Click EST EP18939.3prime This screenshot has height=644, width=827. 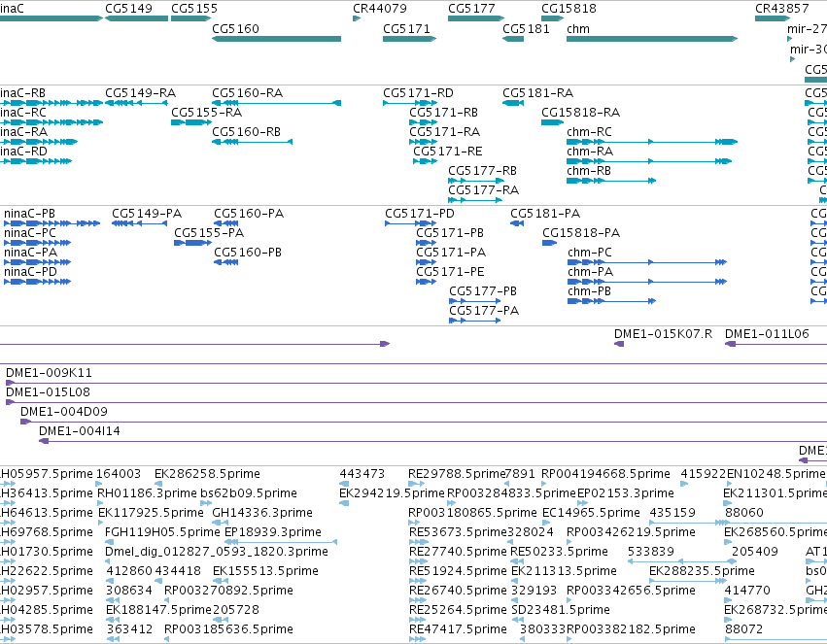click(281, 542)
